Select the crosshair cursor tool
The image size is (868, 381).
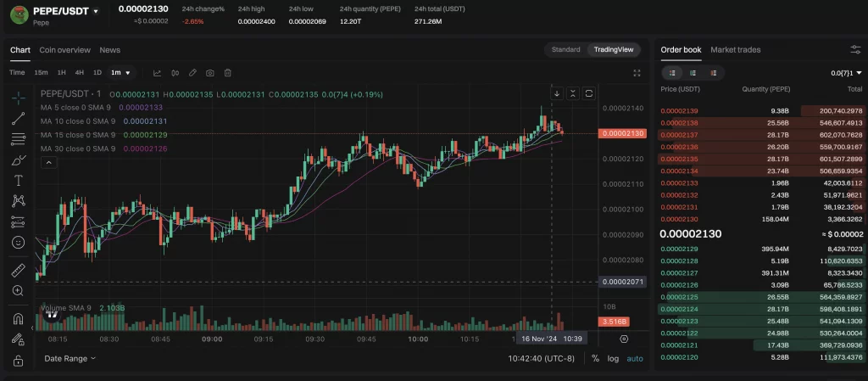[19, 98]
